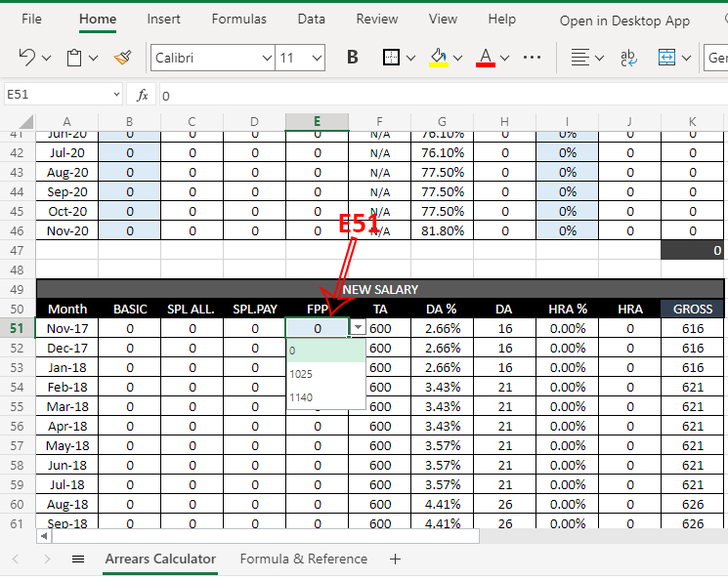728x580 pixels.
Task: Open the Insert ribbon tab
Action: 163,20
